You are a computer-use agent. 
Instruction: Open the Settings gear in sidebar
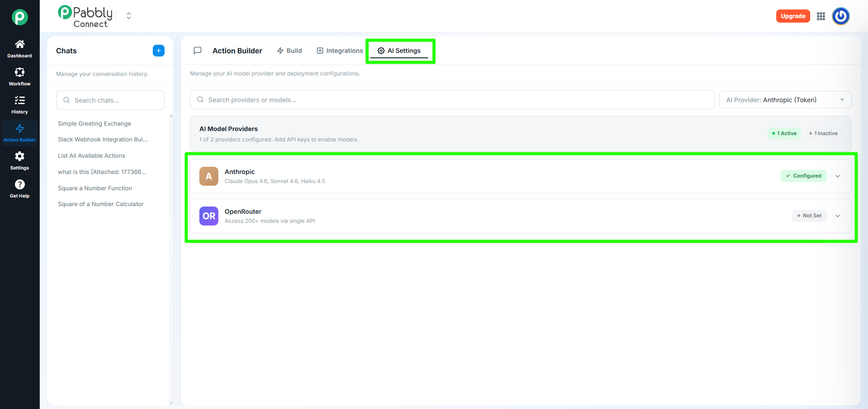pos(19,156)
